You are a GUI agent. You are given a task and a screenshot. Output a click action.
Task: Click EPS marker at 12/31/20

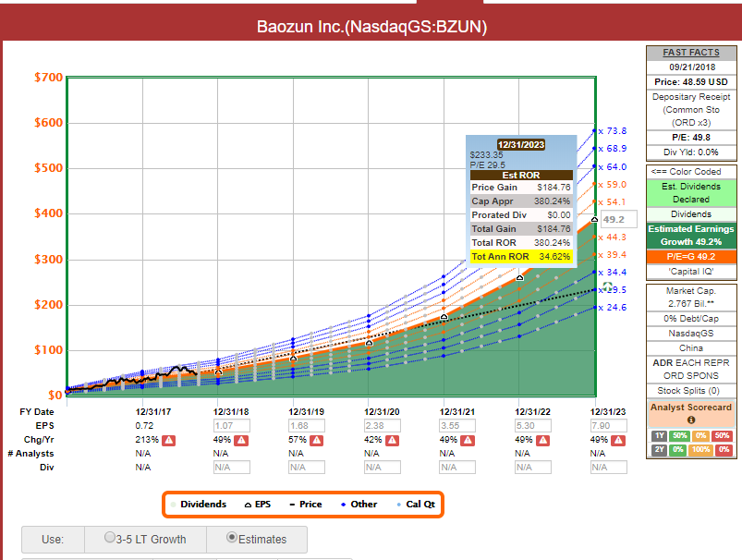click(x=369, y=343)
